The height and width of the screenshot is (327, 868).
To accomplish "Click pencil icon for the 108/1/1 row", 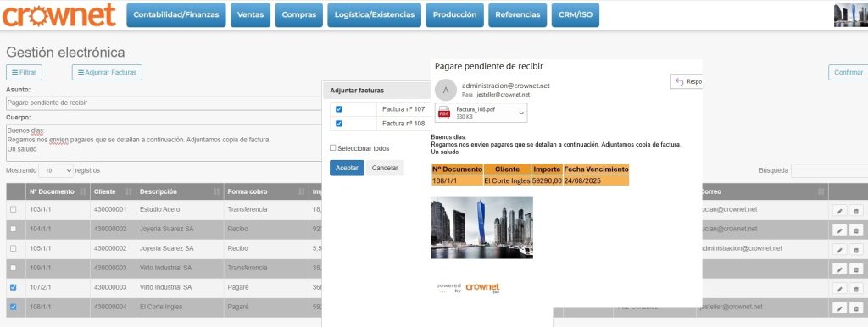I will pos(839,308).
